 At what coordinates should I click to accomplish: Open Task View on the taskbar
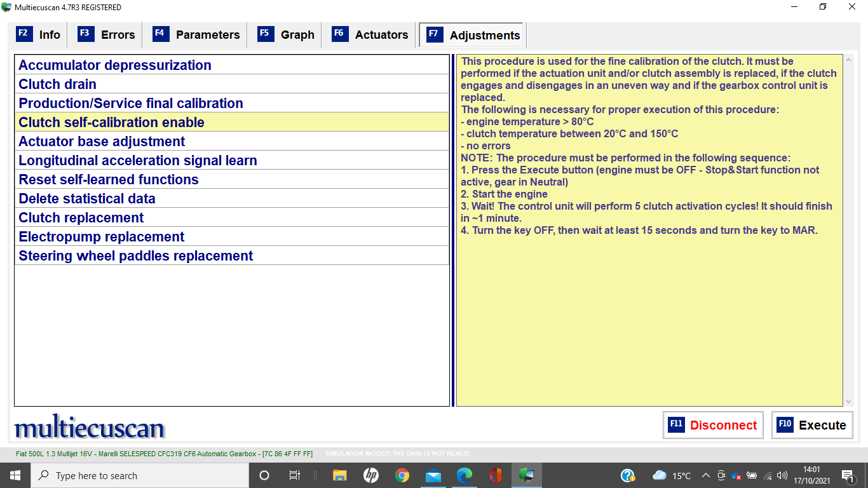[x=295, y=475]
